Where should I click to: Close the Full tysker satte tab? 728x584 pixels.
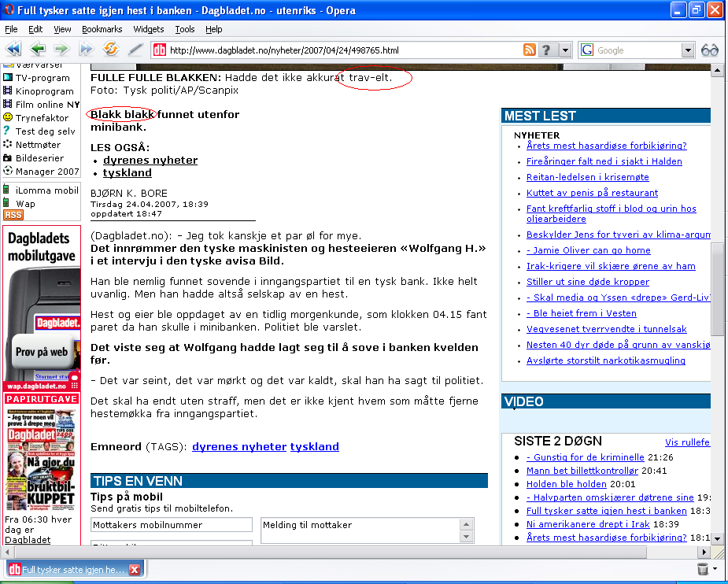coord(134,570)
